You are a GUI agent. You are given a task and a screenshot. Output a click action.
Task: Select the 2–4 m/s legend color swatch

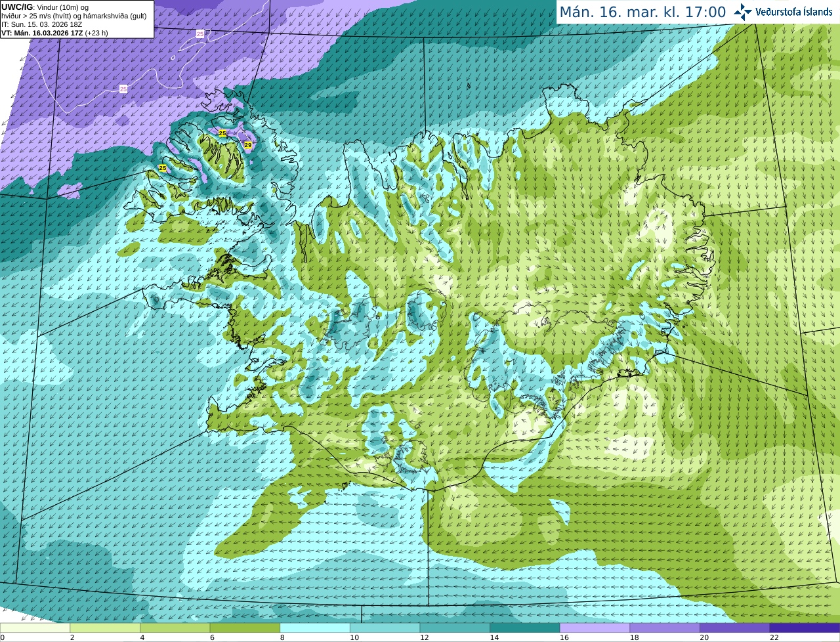tap(105, 628)
